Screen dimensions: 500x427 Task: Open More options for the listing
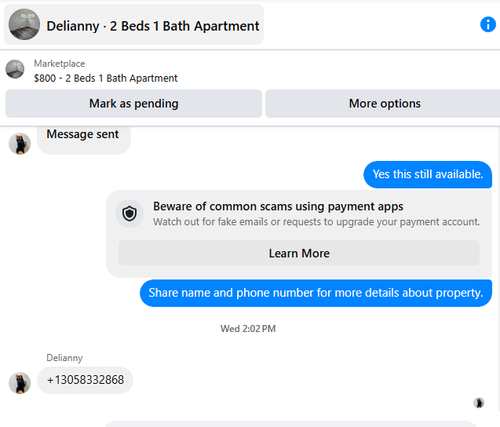384,104
